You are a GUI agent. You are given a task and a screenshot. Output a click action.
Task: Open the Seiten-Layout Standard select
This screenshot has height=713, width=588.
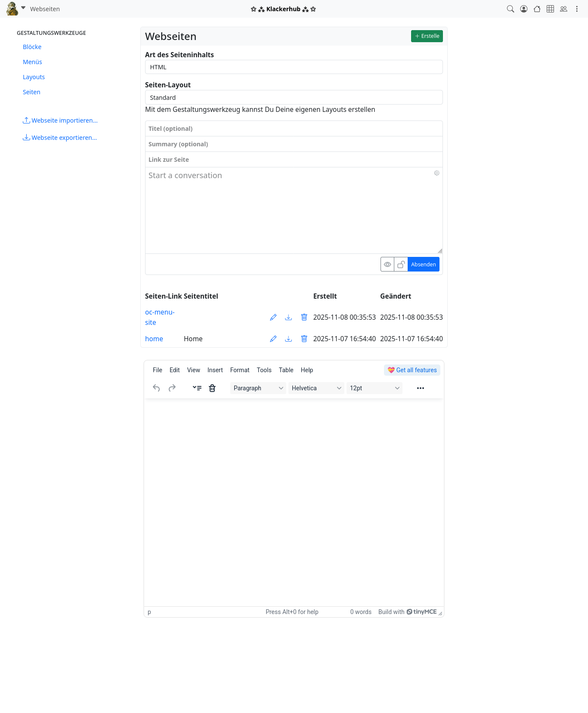coord(294,97)
